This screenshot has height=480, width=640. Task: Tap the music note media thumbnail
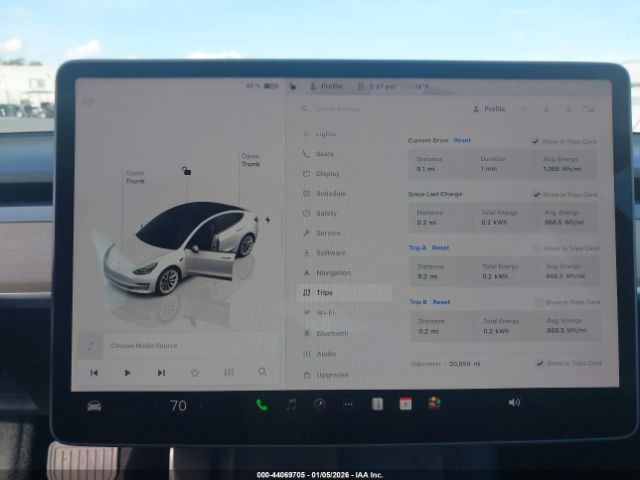(x=91, y=346)
